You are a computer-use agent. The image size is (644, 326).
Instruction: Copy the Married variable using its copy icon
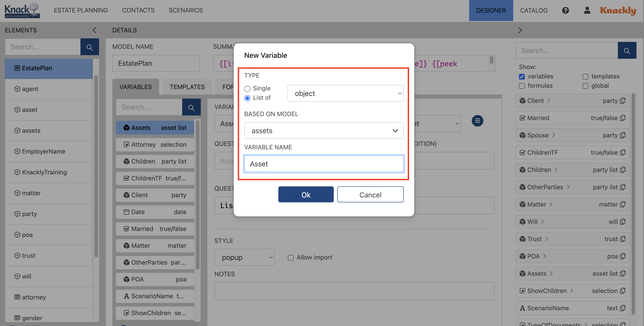click(x=623, y=118)
